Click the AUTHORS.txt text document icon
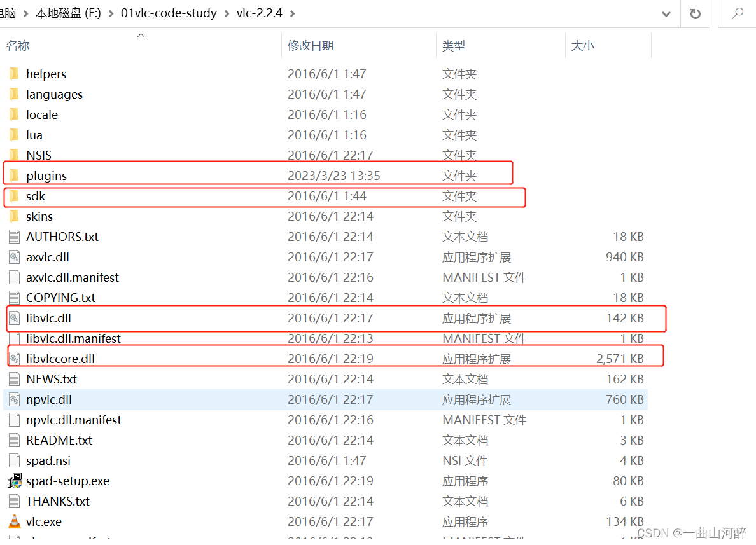This screenshot has height=545, width=756. (14, 236)
